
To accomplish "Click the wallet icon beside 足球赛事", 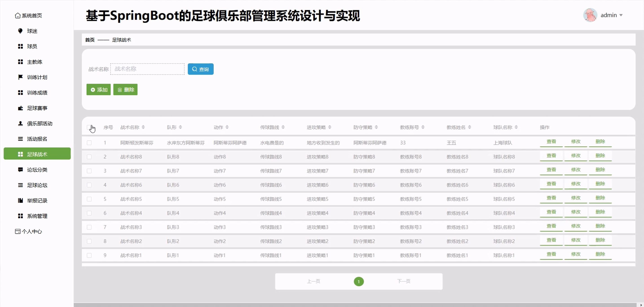I will [20, 108].
